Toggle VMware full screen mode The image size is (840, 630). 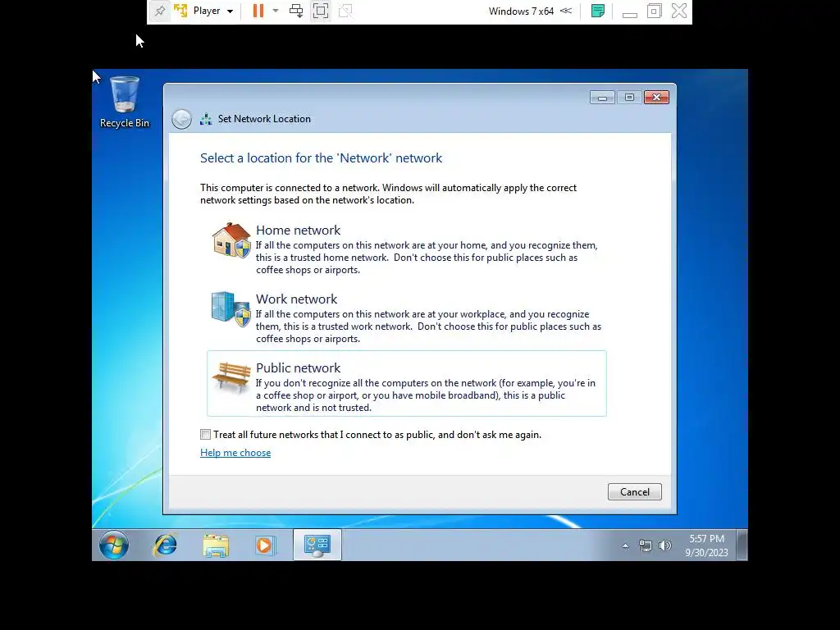coord(321,11)
